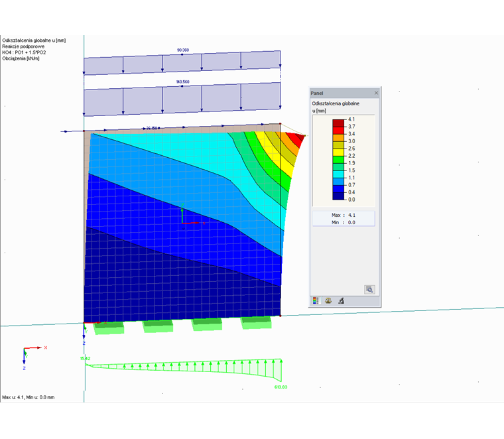The image size is (504, 439).
Task: Select the blue 0.7 legend swatch
Action: [x=338, y=189]
